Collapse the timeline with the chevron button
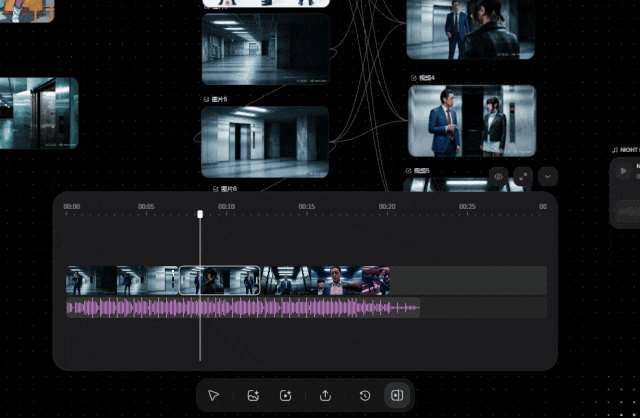The height and width of the screenshot is (418, 640). coord(548,177)
